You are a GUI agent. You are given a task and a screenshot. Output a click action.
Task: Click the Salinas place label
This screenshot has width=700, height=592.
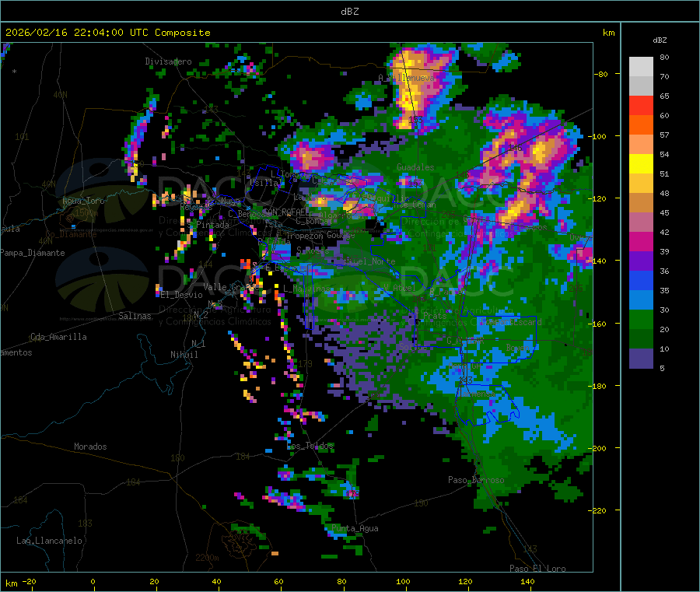click(x=135, y=316)
